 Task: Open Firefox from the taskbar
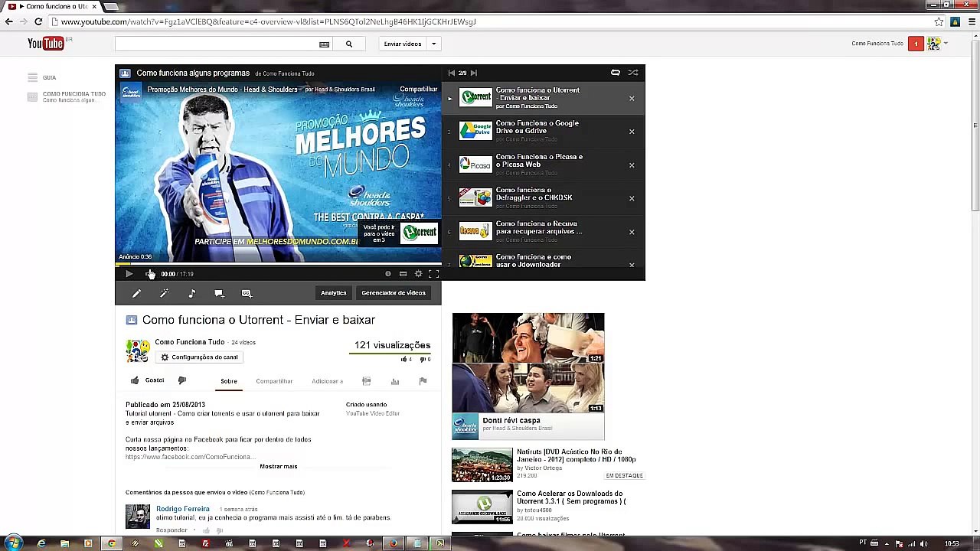coord(393,543)
